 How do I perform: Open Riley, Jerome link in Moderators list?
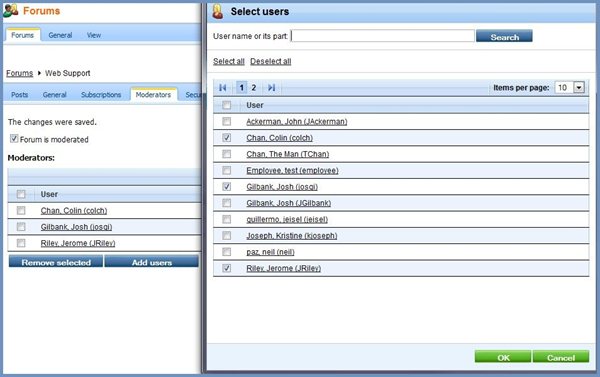pos(78,243)
